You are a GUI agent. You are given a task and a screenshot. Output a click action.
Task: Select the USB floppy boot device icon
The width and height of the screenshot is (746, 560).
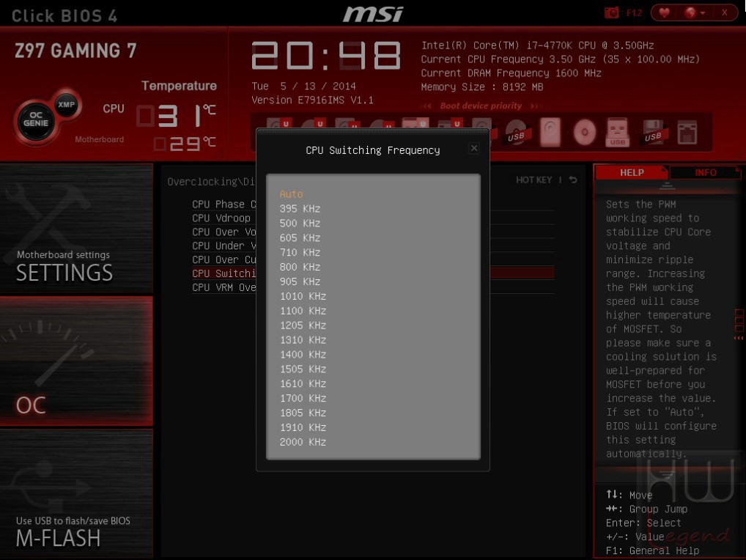click(653, 132)
